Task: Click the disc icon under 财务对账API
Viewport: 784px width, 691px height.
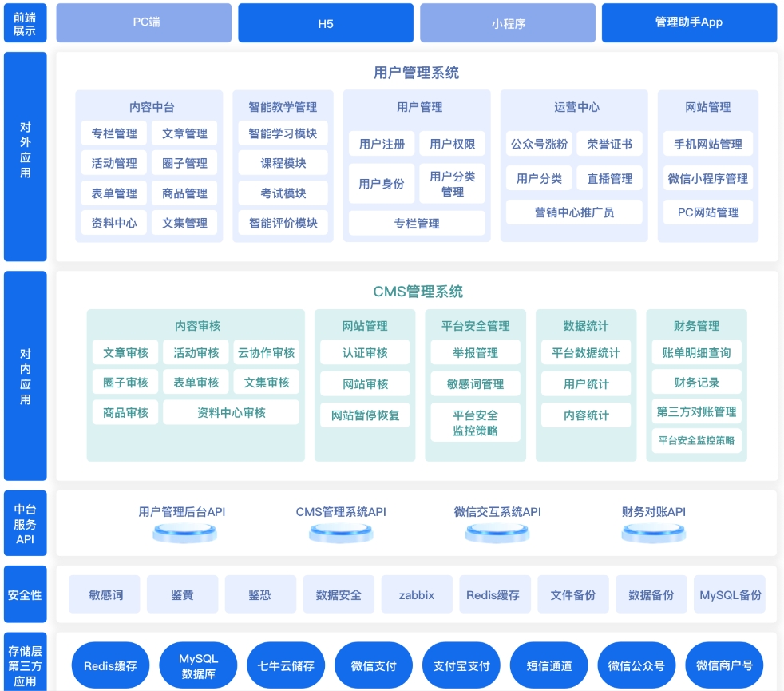Action: (x=654, y=533)
